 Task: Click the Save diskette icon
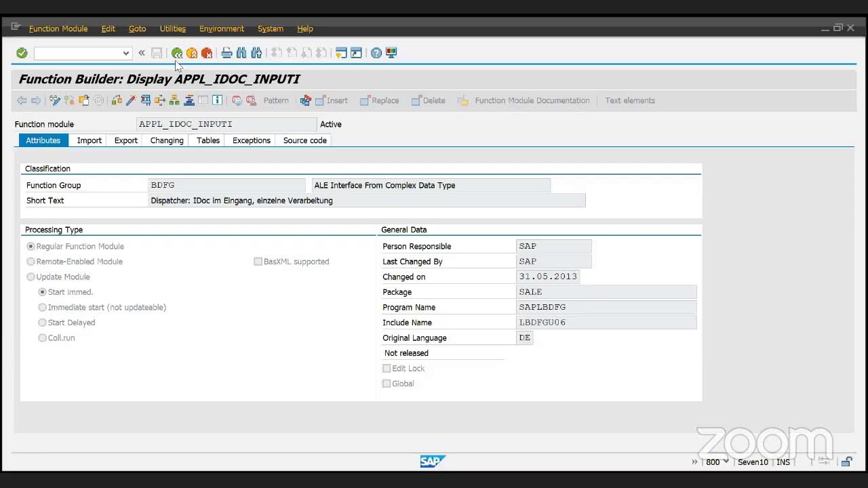(157, 53)
